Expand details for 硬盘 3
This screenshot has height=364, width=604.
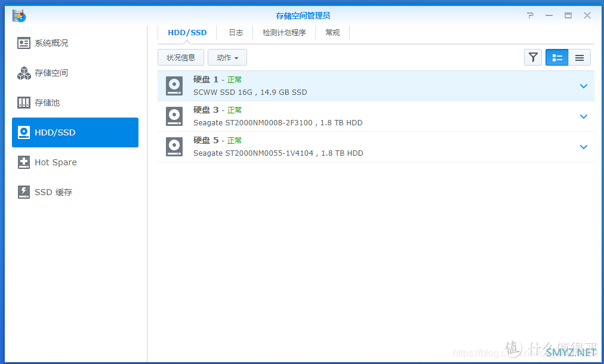tap(584, 116)
